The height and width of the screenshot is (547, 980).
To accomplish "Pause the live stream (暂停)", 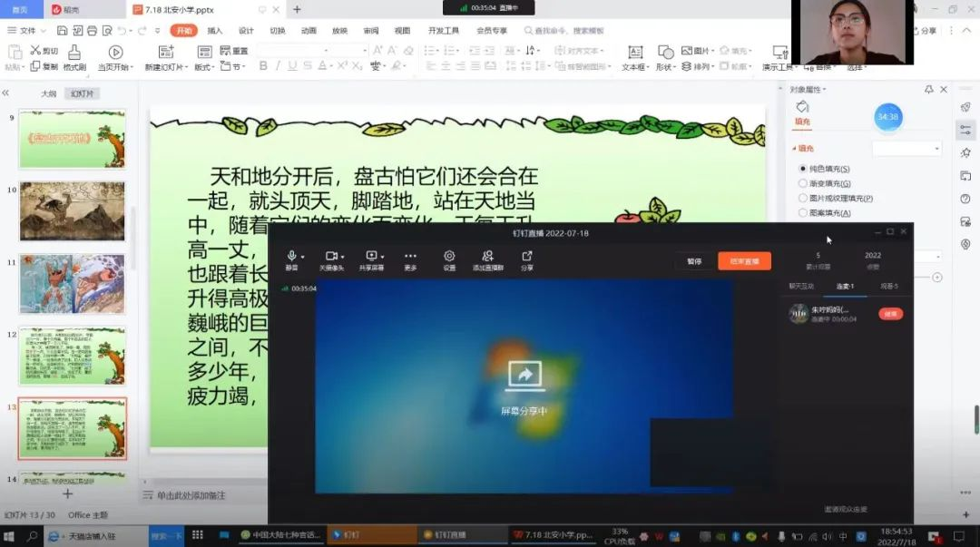I will (x=694, y=261).
